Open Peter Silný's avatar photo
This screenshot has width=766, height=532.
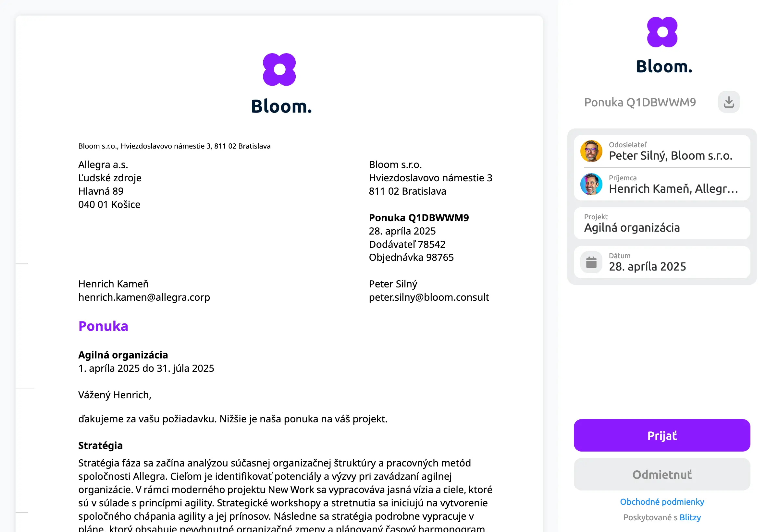pyautogui.click(x=591, y=151)
